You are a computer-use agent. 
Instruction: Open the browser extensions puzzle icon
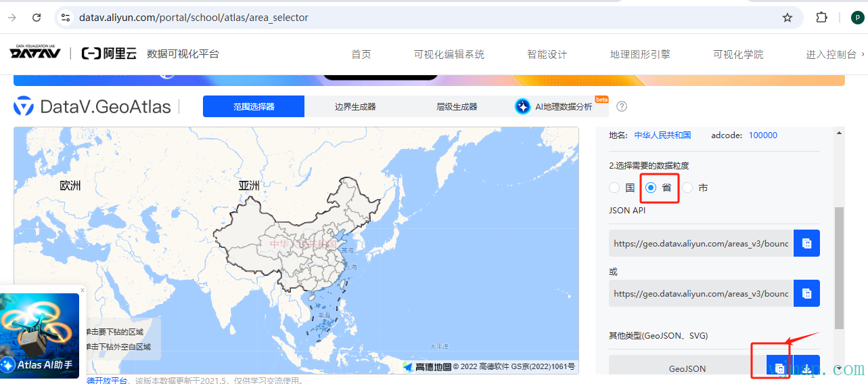pyautogui.click(x=821, y=18)
